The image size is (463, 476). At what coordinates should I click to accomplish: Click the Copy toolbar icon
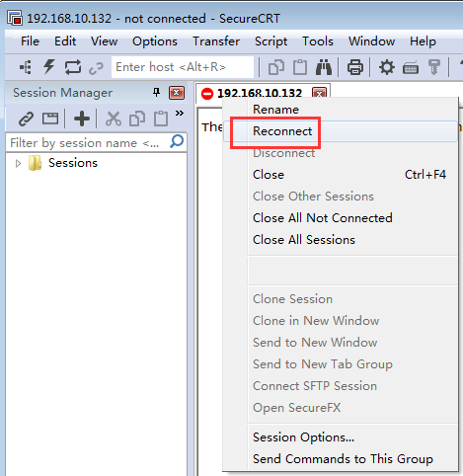(x=276, y=67)
